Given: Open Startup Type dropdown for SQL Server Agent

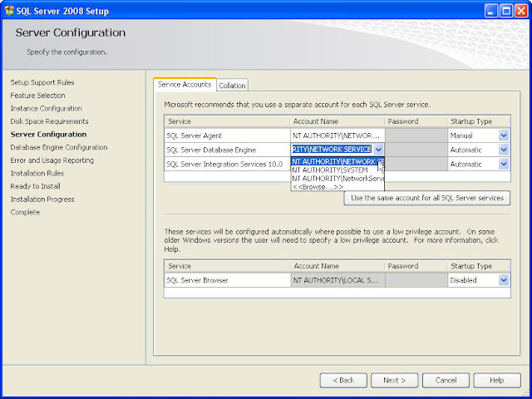Looking at the screenshot, I should pyautogui.click(x=504, y=135).
